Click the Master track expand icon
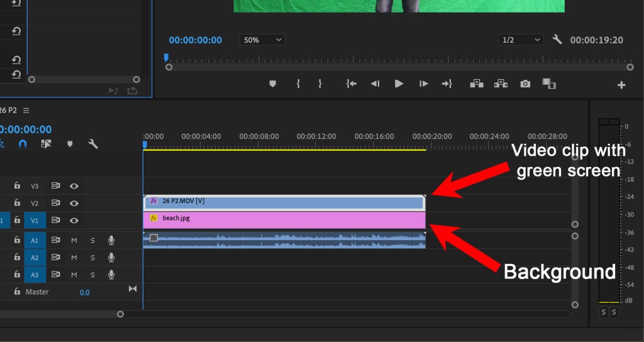Screen dimensions: 644x342 pos(133,289)
